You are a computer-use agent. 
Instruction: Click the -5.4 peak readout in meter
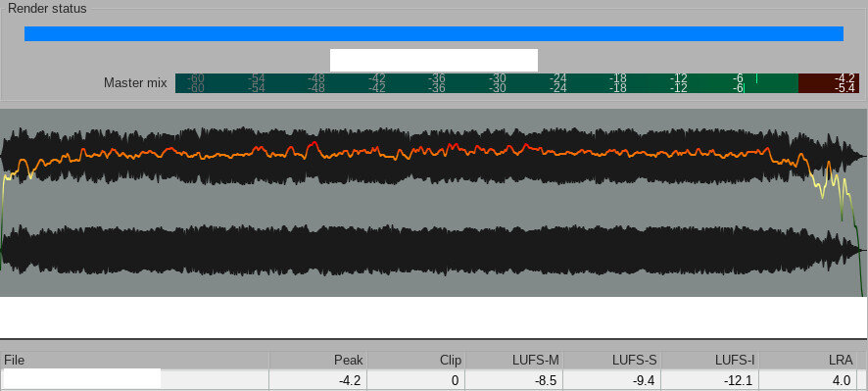[x=845, y=87]
